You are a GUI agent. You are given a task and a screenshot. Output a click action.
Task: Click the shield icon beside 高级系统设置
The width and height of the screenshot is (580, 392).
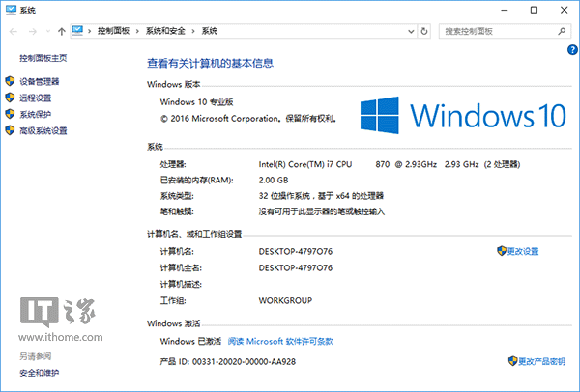pos(11,130)
